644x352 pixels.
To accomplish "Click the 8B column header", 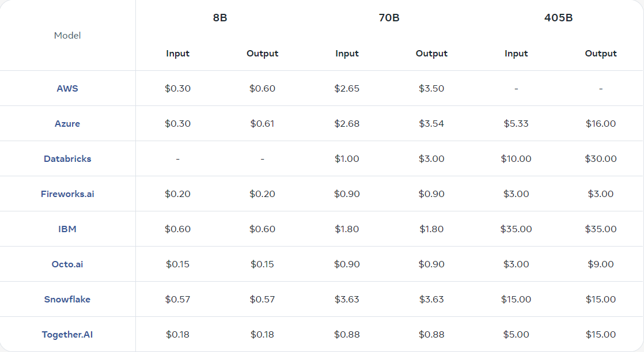I will click(x=220, y=18).
